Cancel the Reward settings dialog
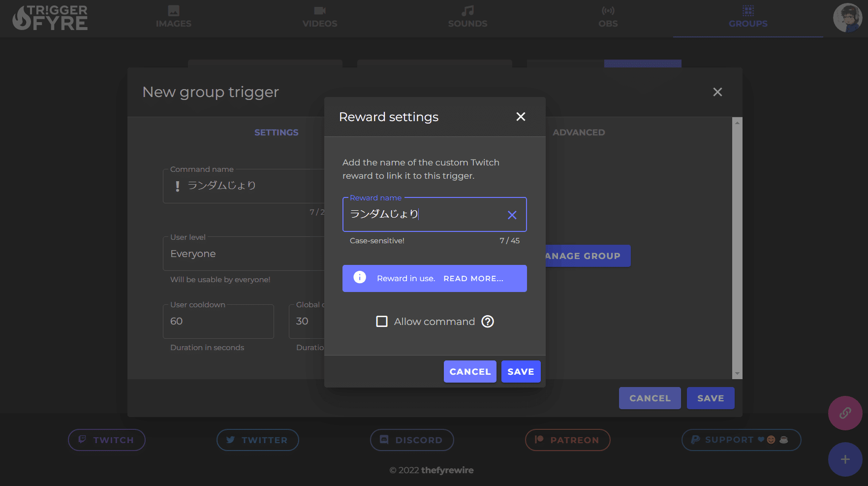868x486 pixels. click(470, 372)
